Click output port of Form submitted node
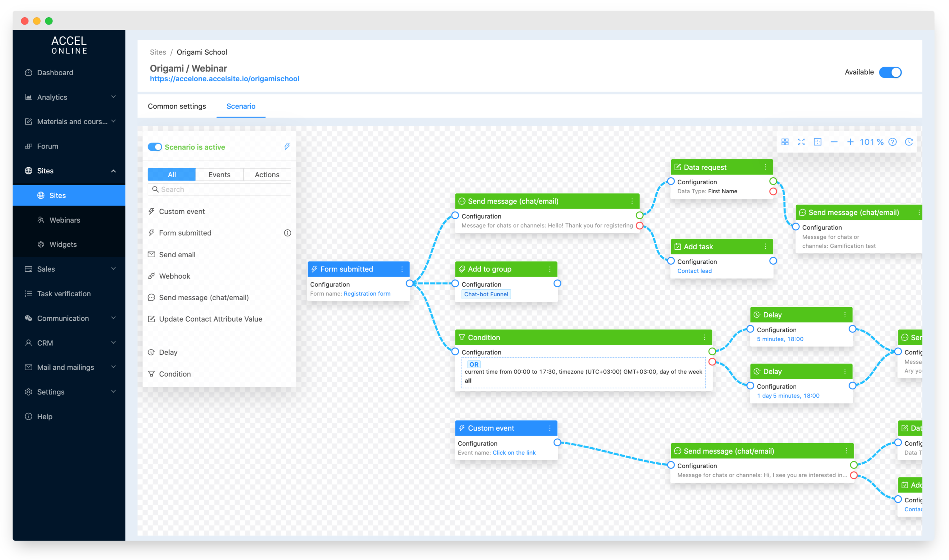 pos(409,284)
